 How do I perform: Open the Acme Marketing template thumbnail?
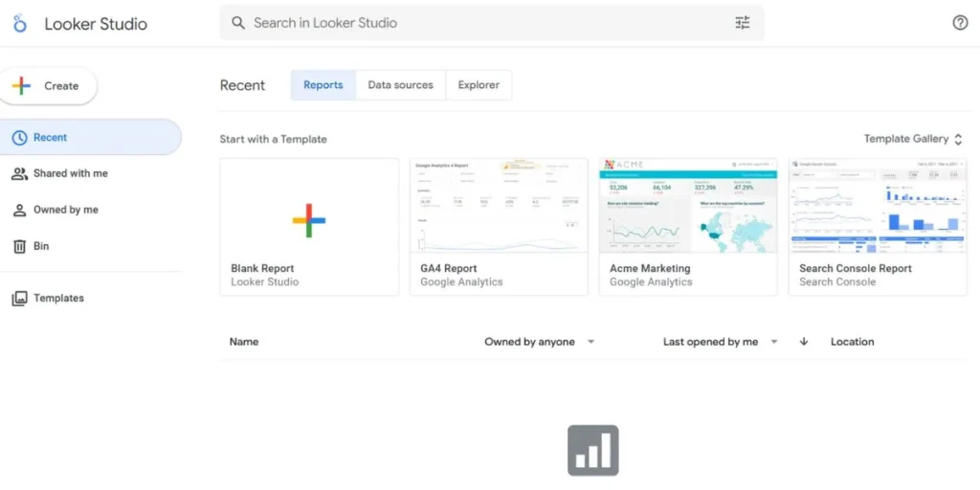pyautogui.click(x=688, y=206)
